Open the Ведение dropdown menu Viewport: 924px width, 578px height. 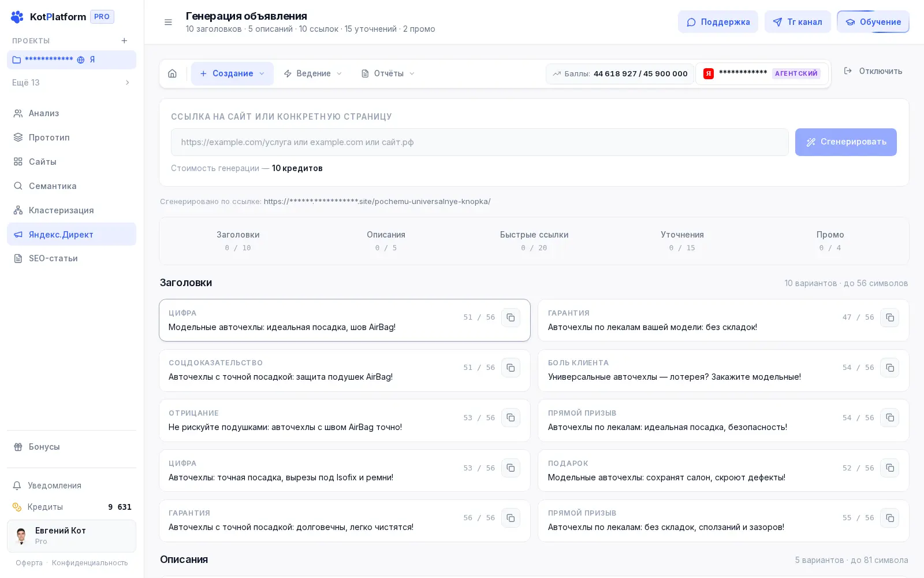(313, 73)
